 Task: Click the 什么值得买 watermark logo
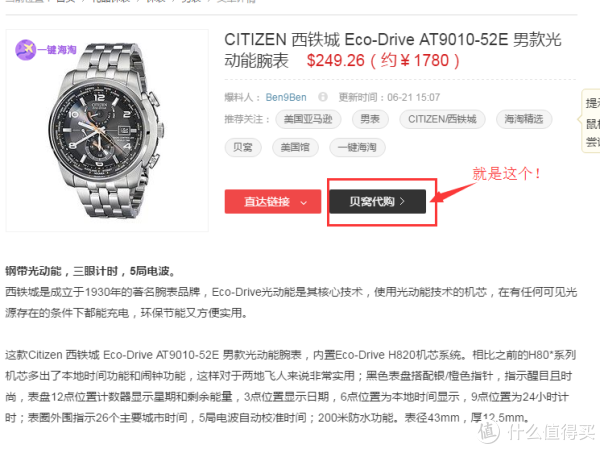click(536, 431)
